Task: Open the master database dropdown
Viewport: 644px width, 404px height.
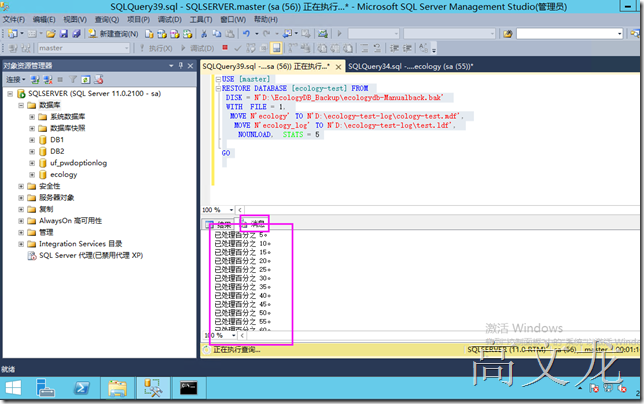Action: click(x=126, y=48)
